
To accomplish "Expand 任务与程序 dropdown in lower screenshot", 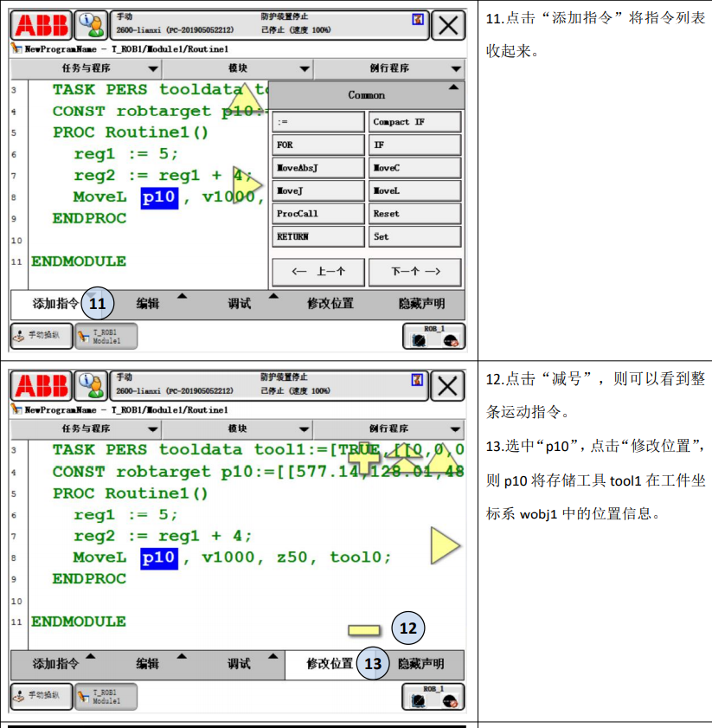I will click(x=86, y=428).
